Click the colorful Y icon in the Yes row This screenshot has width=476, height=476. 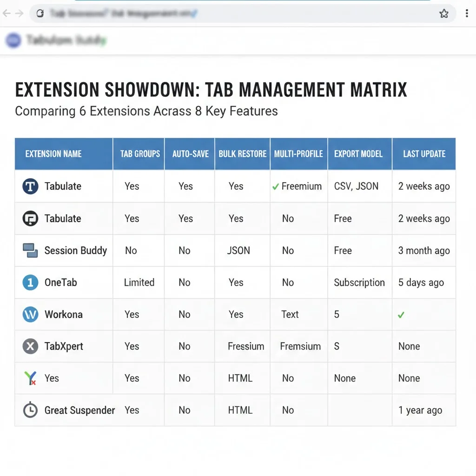(x=30, y=378)
